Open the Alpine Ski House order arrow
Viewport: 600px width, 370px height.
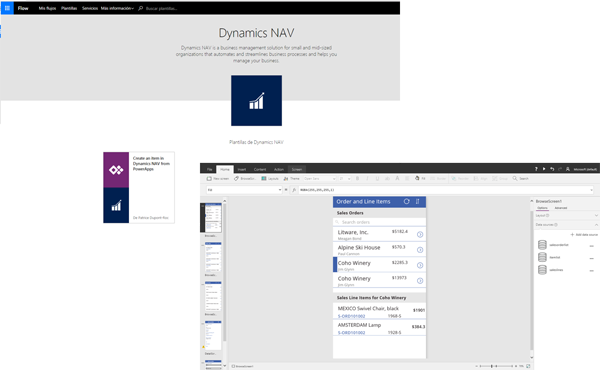pyautogui.click(x=420, y=250)
